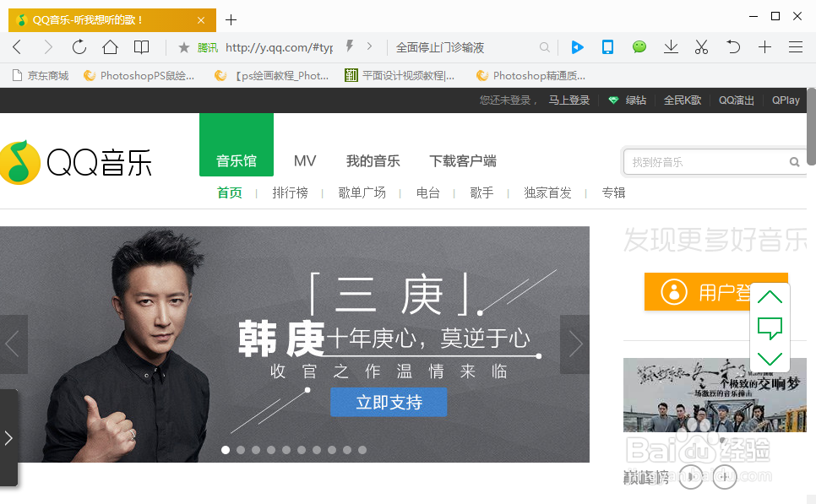Play the 巅峰榜 playlist circular play icon
The width and height of the screenshot is (816, 504).
(690, 477)
